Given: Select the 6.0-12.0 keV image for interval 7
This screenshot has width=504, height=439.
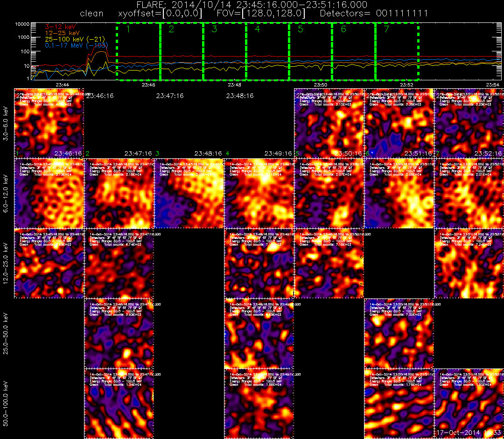Looking at the screenshot, I should tap(469, 193).
